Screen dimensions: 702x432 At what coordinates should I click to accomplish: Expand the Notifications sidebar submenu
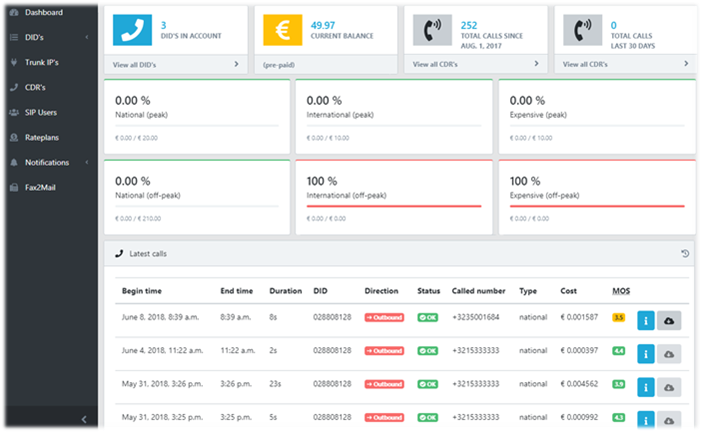pyautogui.click(x=88, y=162)
